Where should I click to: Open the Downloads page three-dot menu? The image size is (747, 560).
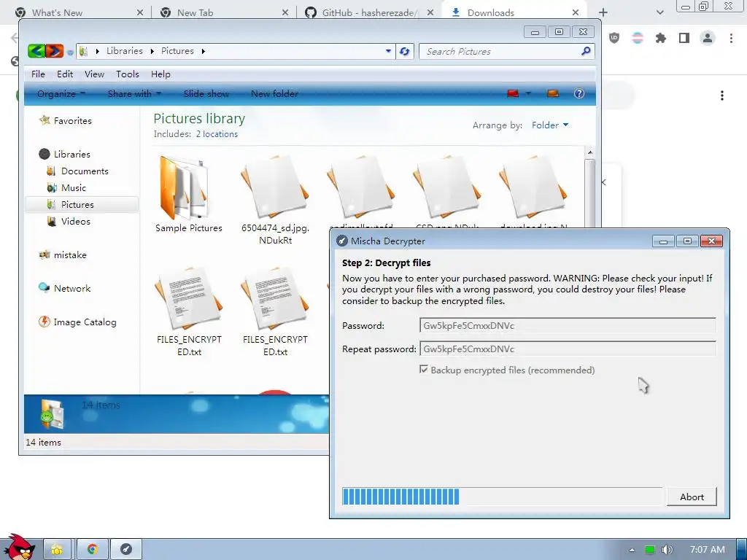(x=722, y=96)
